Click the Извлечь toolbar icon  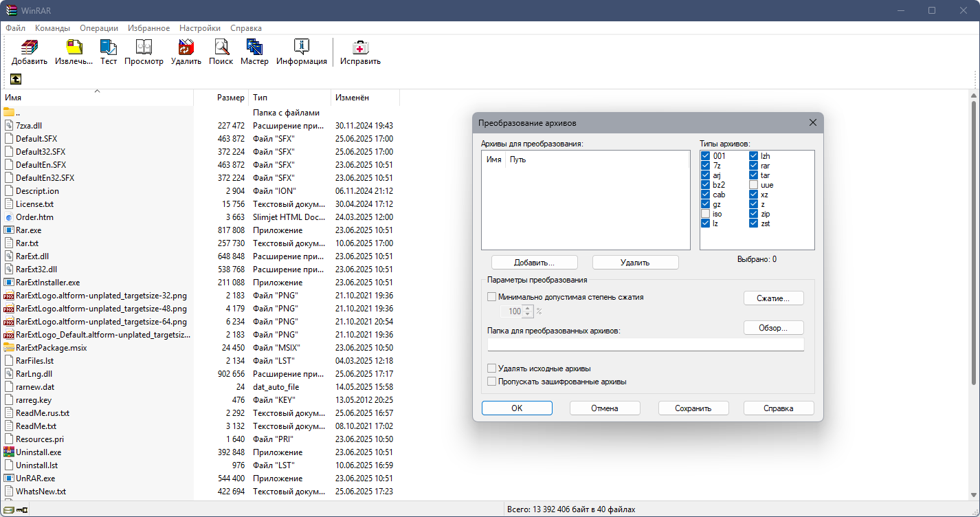tap(74, 47)
